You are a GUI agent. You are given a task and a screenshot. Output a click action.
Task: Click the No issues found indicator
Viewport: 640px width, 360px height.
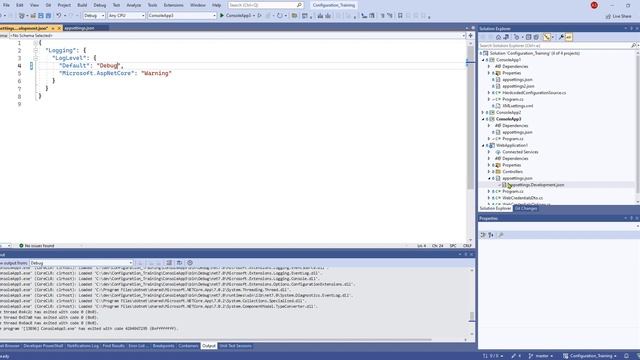(37, 246)
